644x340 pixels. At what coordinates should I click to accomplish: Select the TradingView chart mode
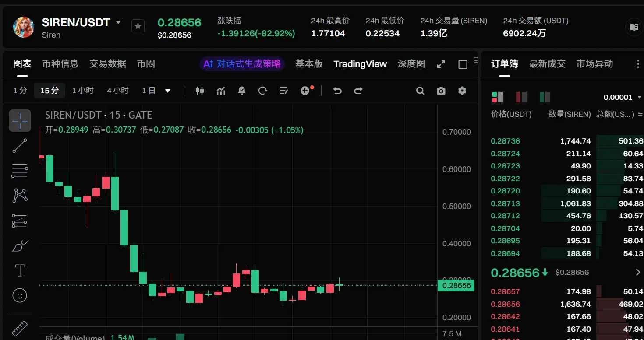pyautogui.click(x=360, y=64)
